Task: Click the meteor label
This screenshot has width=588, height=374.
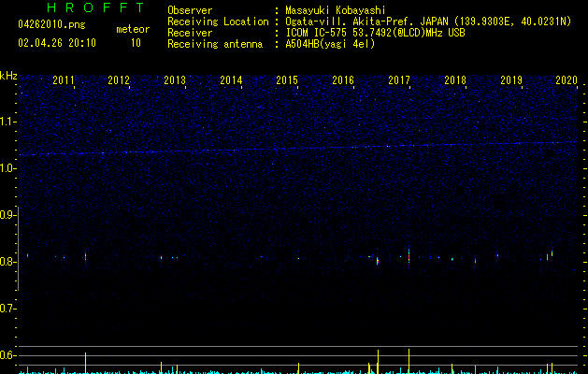Action: coord(133,29)
